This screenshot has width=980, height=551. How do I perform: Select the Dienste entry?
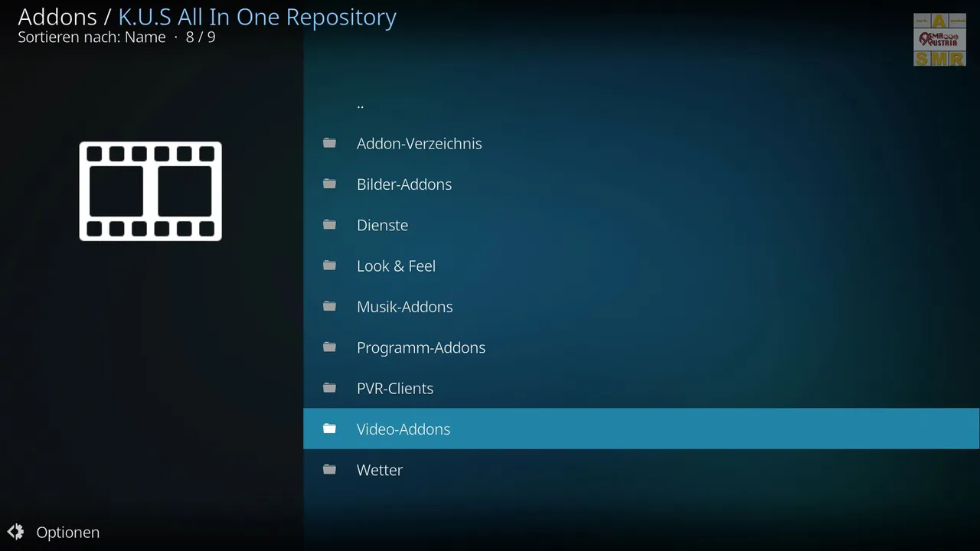tap(642, 224)
